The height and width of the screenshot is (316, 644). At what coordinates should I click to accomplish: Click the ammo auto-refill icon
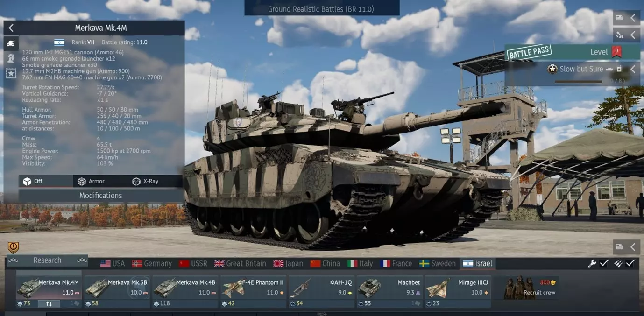tap(618, 263)
